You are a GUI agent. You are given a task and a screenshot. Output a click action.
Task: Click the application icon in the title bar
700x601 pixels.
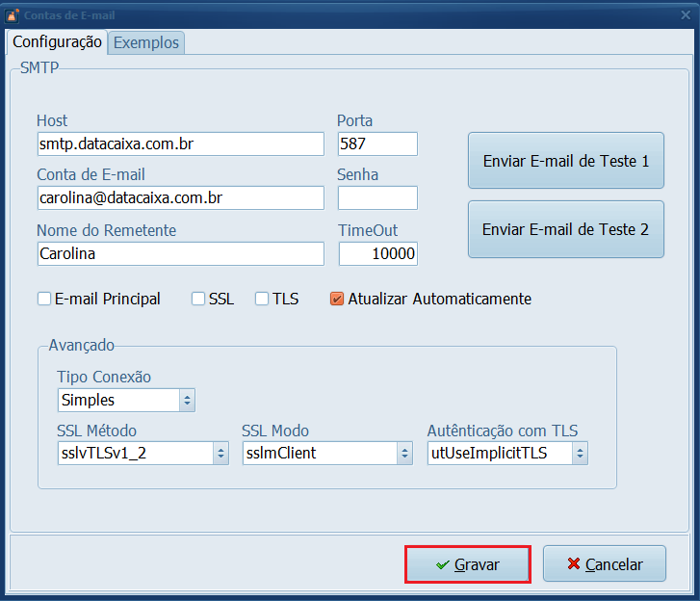[x=12, y=15]
